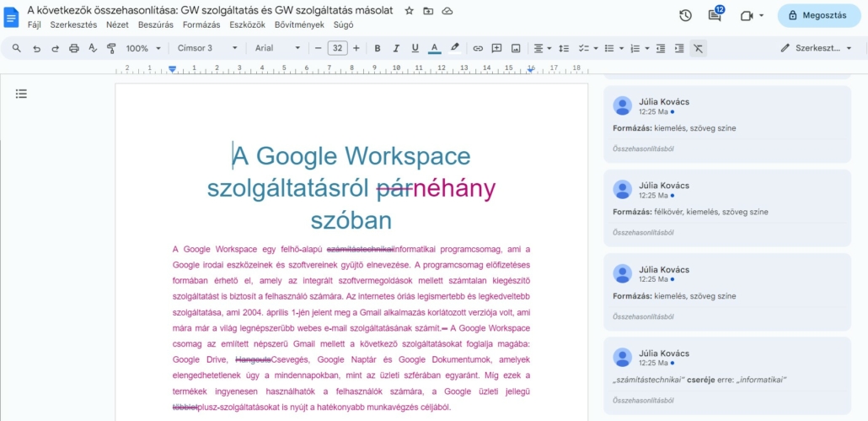The image size is (868, 421).
Task: Open the Formázás menu
Action: click(x=201, y=24)
